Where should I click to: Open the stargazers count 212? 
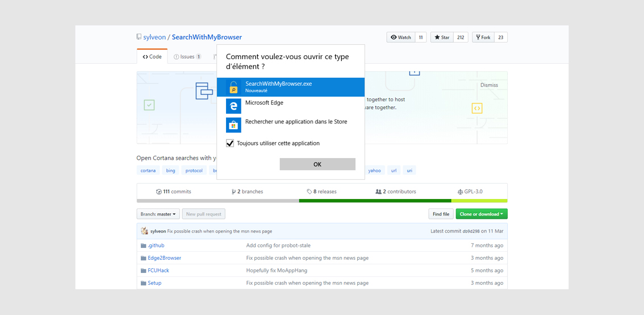point(461,37)
